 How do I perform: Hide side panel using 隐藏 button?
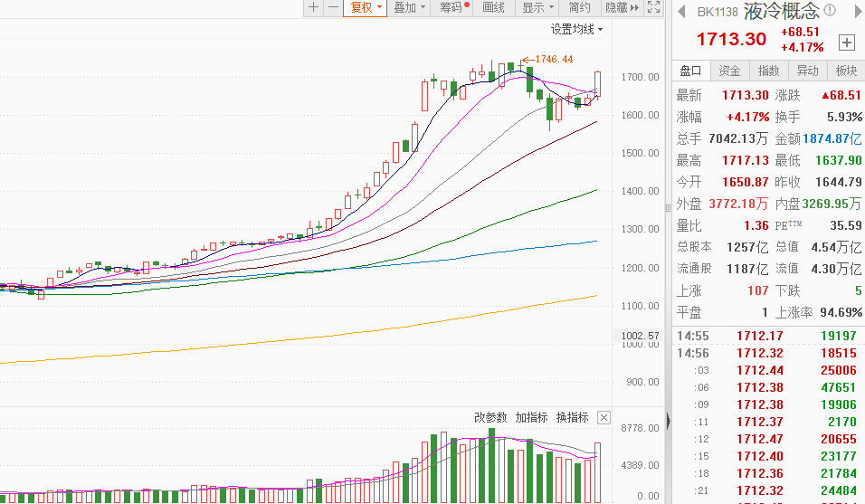622,7
